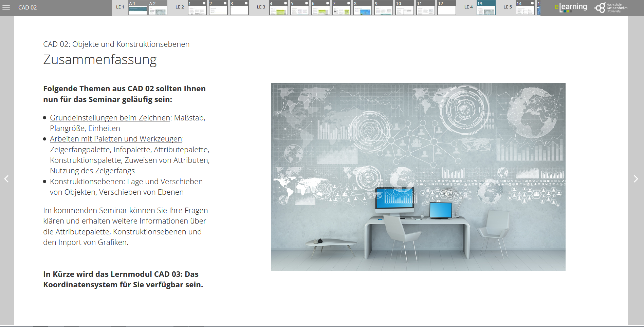Click the digital workspace desk image
This screenshot has width=644, height=327.
click(418, 177)
